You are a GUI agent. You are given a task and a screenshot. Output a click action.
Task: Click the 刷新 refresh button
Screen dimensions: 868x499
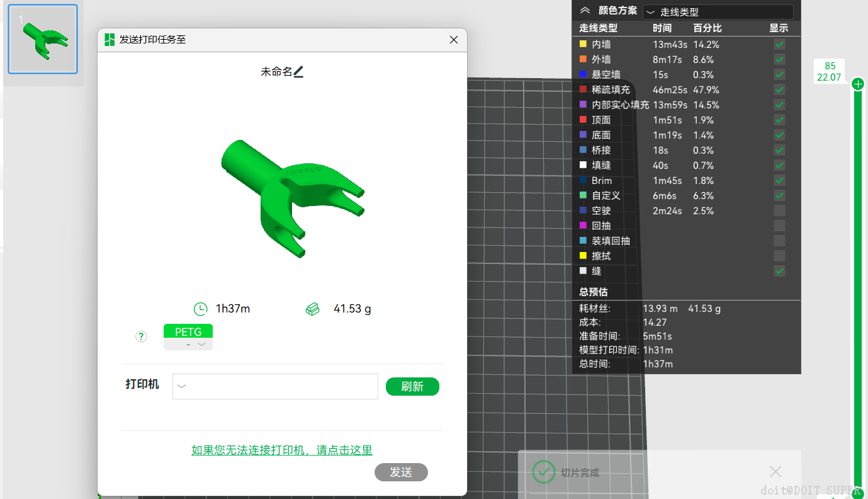pyautogui.click(x=412, y=386)
